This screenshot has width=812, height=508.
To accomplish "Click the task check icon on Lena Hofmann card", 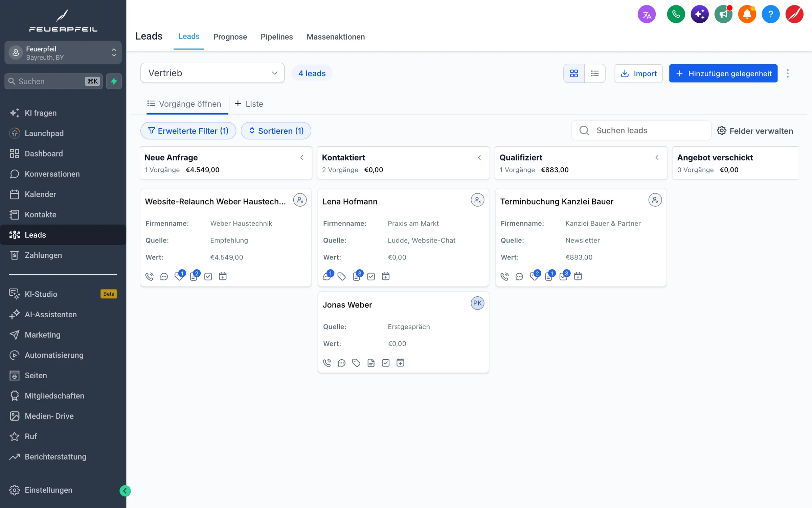I will point(371,277).
